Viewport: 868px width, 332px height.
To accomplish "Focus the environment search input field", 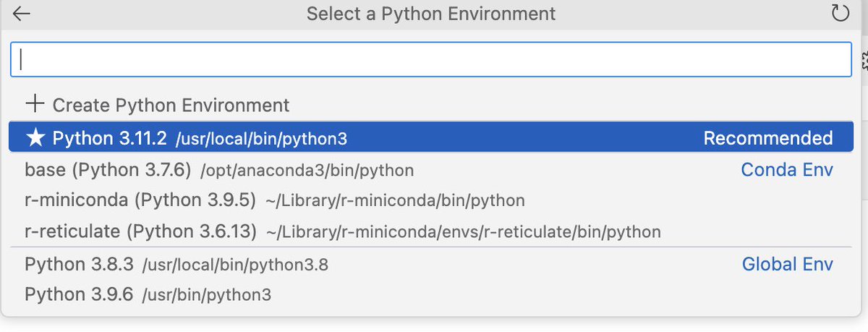I will point(431,59).
